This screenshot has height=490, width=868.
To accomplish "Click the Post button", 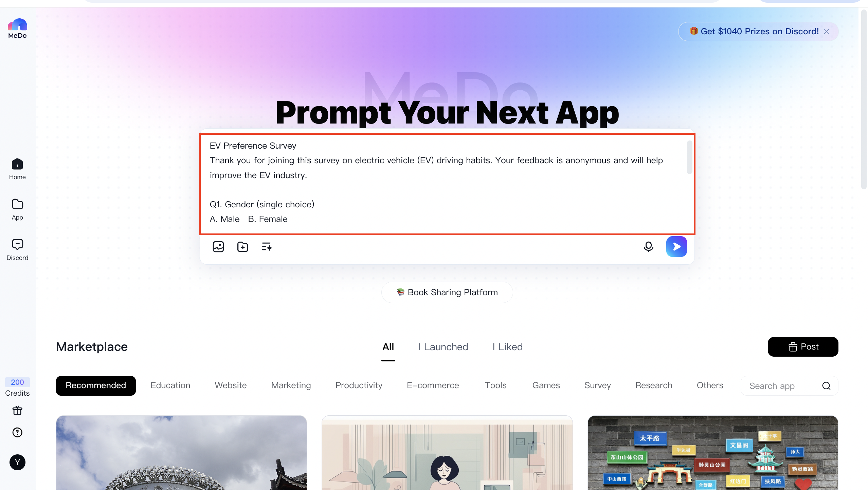I will tap(803, 347).
